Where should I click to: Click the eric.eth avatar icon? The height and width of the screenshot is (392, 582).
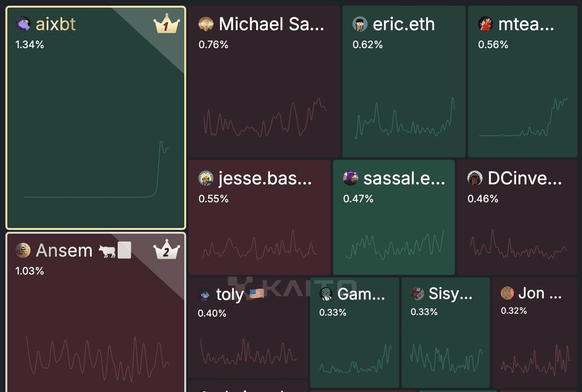click(360, 24)
